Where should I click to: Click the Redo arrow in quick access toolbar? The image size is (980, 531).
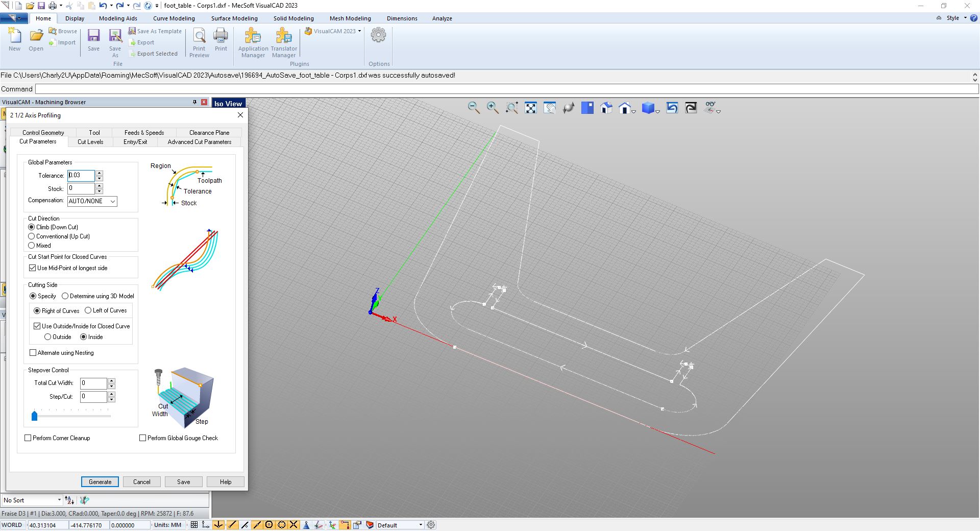119,6
